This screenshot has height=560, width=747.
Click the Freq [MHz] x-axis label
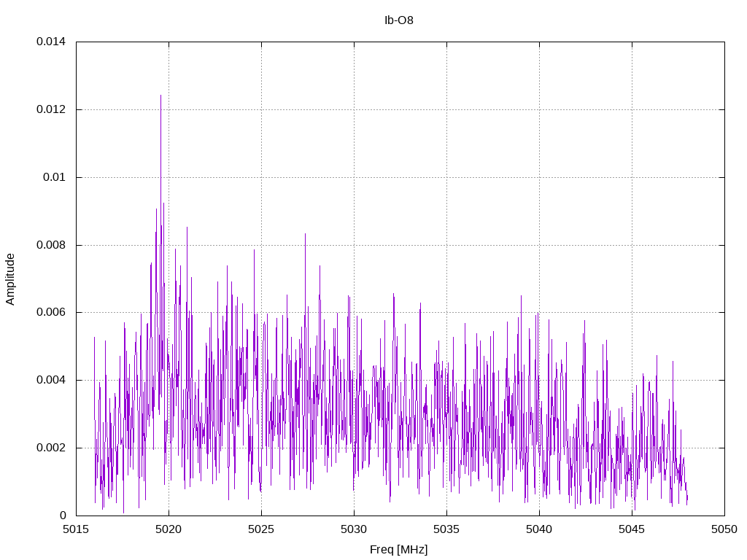pyautogui.click(x=399, y=549)
